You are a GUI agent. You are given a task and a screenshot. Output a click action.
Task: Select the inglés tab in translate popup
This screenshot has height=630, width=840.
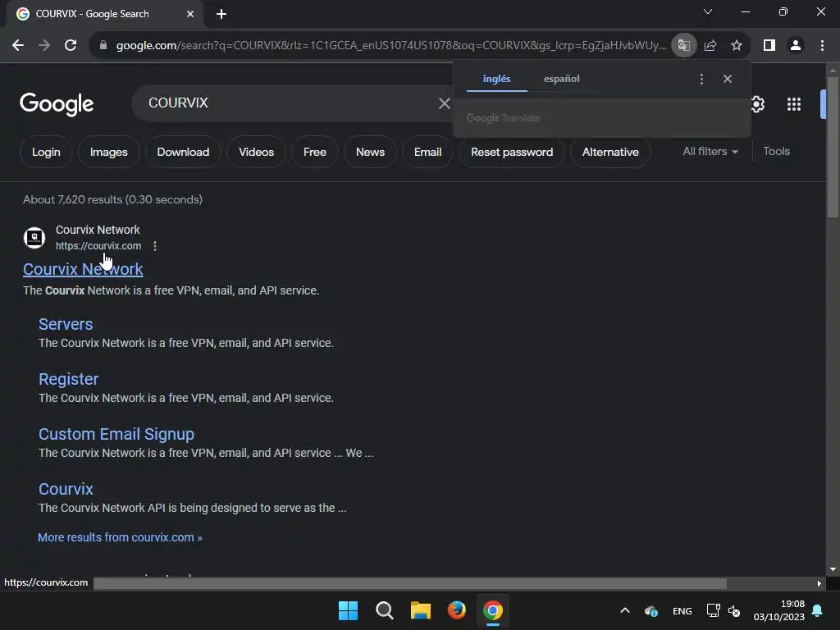[x=496, y=79]
